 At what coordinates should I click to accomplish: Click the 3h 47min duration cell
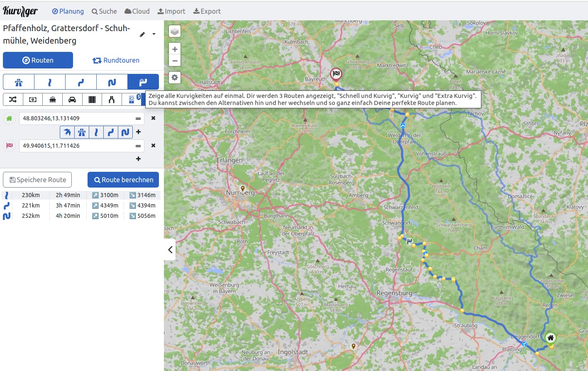pyautogui.click(x=68, y=205)
